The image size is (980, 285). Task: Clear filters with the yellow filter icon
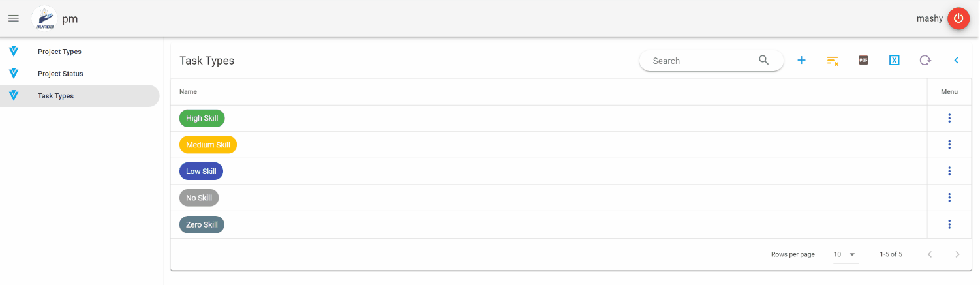click(833, 61)
